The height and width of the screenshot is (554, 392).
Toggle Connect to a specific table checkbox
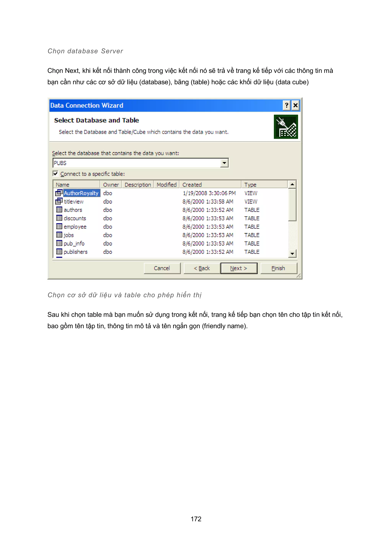coord(56,174)
